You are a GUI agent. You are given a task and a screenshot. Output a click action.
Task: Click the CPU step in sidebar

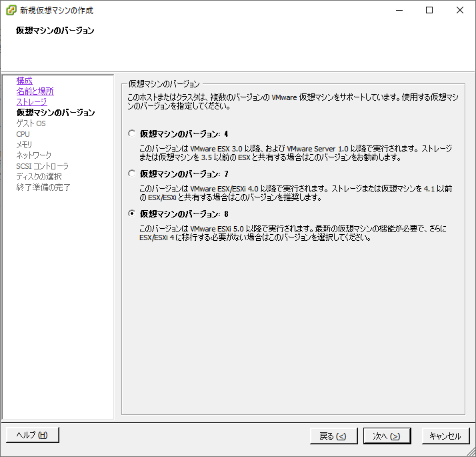coord(23,134)
